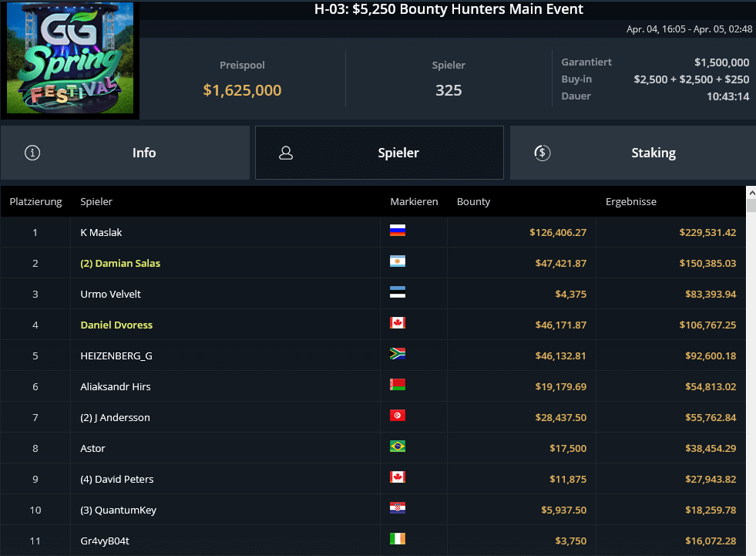Select player K Maslak

(x=101, y=233)
